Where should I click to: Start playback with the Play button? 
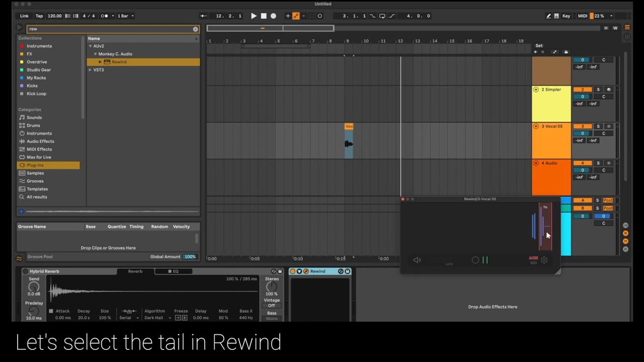tap(254, 16)
